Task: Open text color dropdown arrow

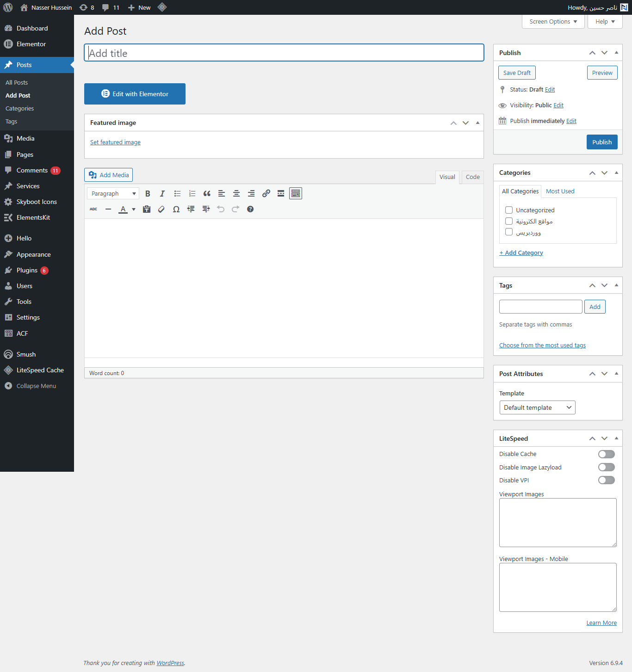Action: pos(134,209)
